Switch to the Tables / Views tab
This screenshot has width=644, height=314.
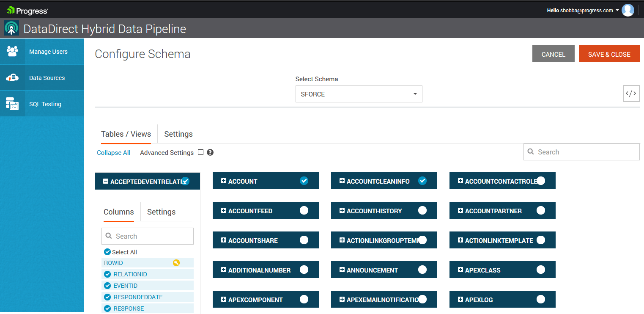click(x=126, y=134)
